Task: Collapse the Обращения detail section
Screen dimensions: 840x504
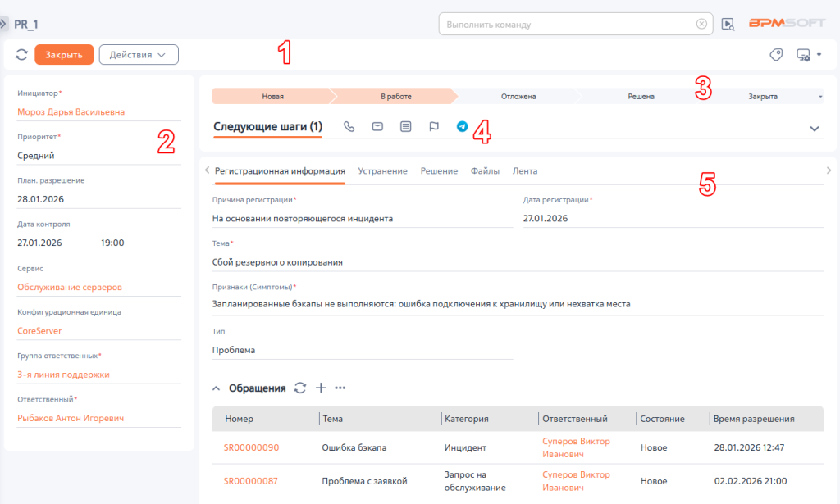Action: click(217, 388)
